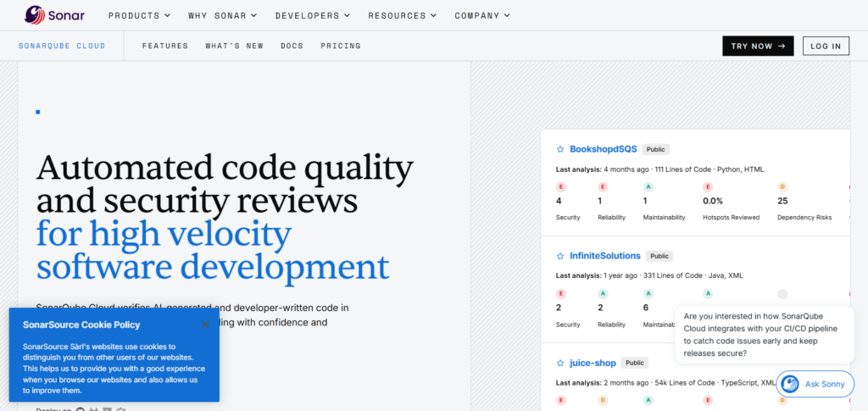The image size is (868, 411).
Task: Open the juice-shop project link
Action: [x=593, y=363]
